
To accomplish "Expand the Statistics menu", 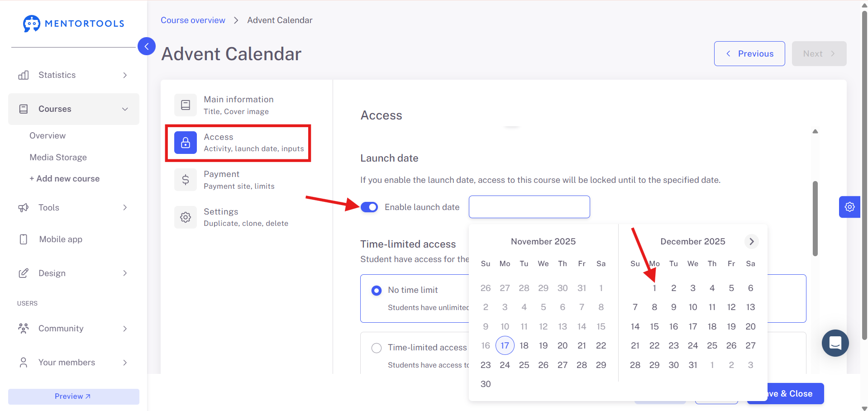I will pyautogui.click(x=74, y=75).
